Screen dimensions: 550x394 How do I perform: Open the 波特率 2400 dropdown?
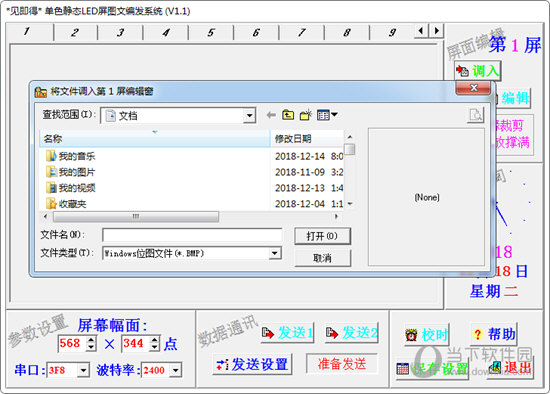coord(175,370)
